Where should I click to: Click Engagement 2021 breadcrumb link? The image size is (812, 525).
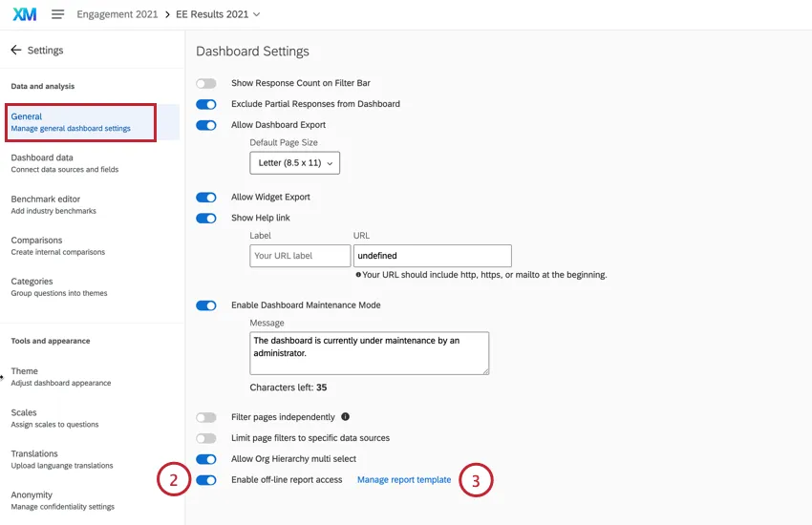click(x=118, y=14)
